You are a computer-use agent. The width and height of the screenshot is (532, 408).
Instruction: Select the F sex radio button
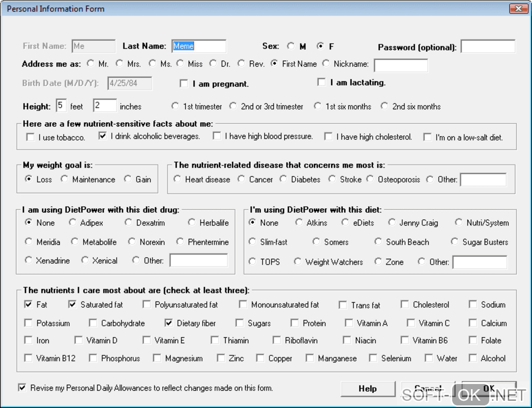[320, 46]
